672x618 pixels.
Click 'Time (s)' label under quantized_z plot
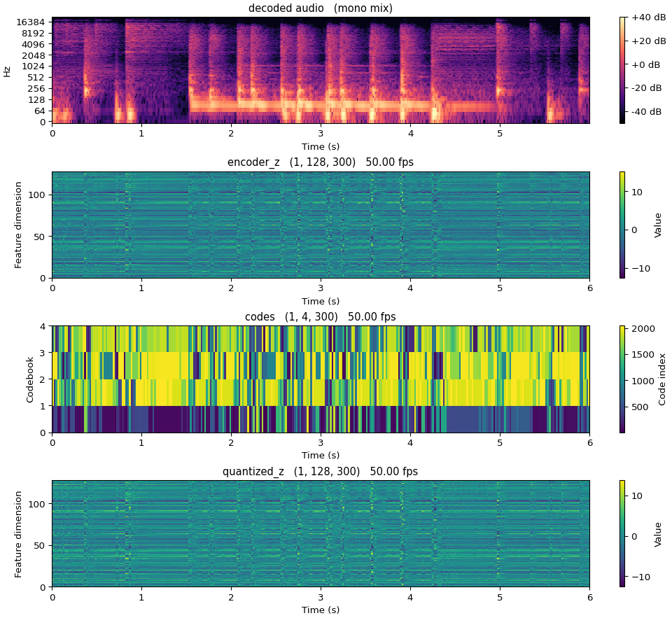click(x=321, y=610)
